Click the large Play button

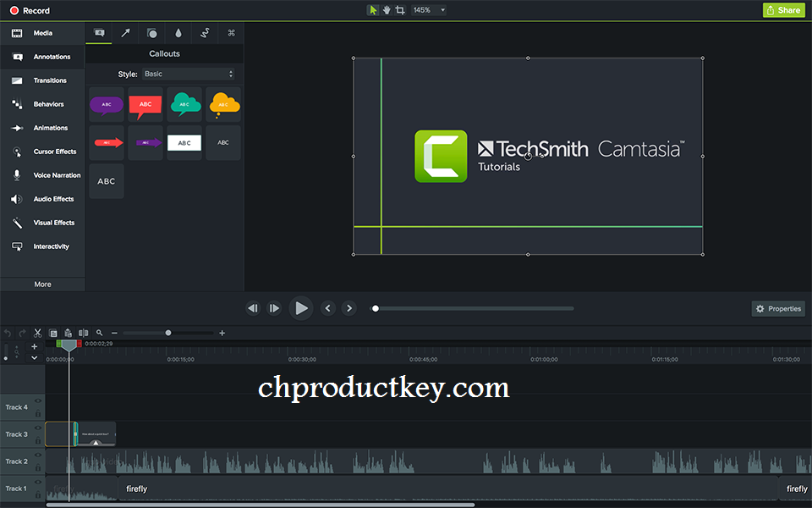pos(301,308)
